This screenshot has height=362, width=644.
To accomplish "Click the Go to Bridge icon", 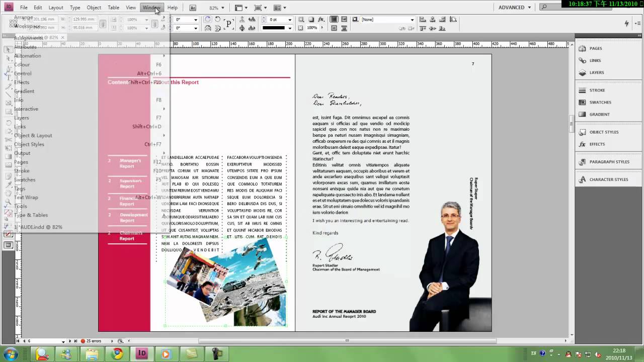I will coord(193,8).
